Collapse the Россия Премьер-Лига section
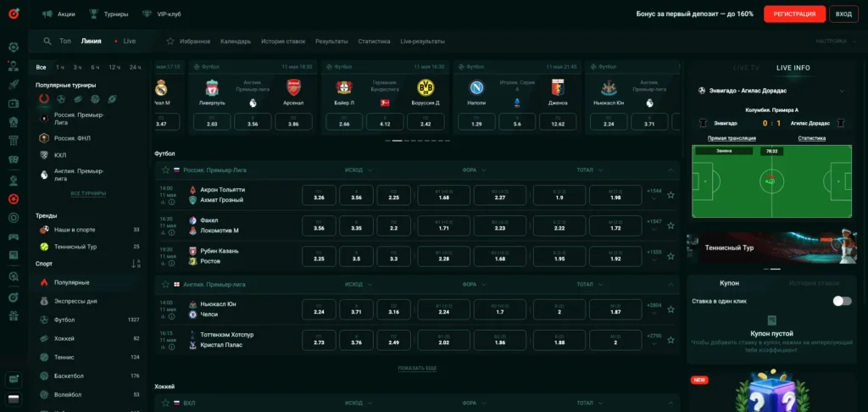The width and height of the screenshot is (868, 412). click(670, 170)
